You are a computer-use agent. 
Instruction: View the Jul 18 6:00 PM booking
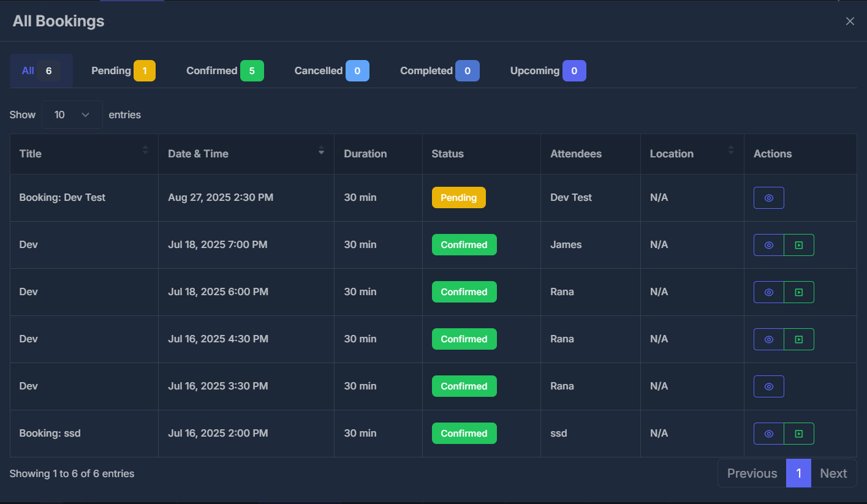[768, 292]
